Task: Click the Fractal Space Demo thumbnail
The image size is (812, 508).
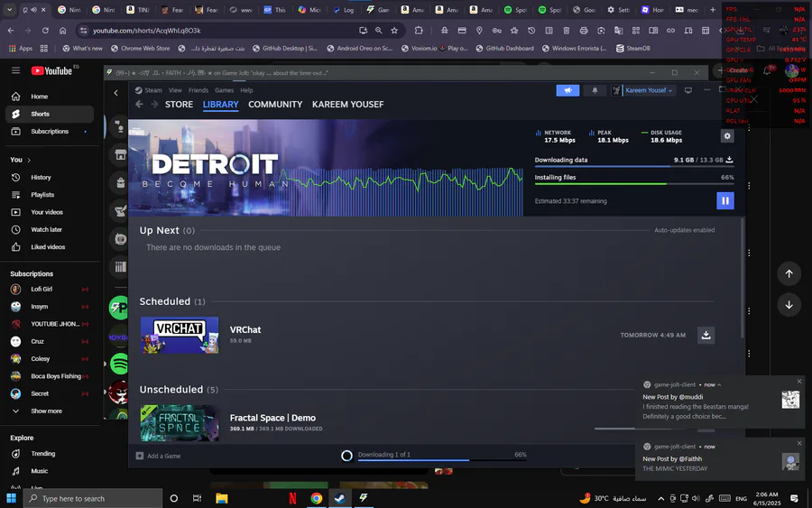Action: tap(180, 423)
